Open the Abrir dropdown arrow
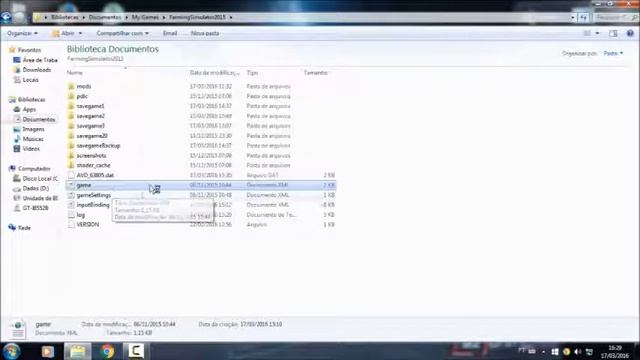 pos(80,33)
